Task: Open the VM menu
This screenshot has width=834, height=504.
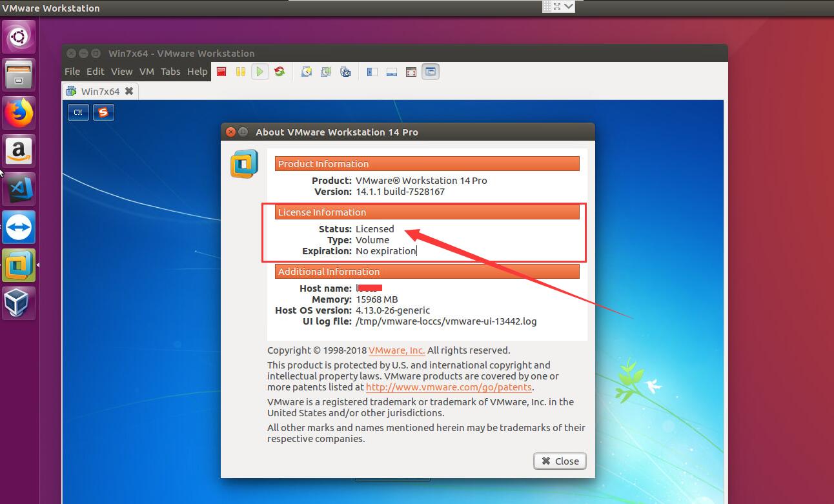Action: 147,72
